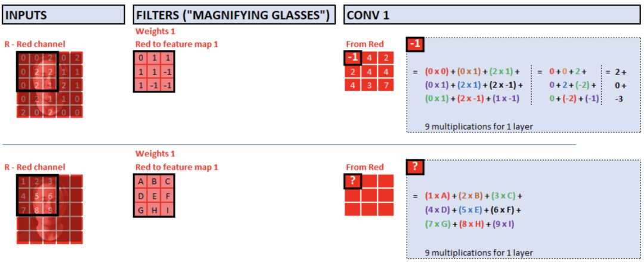The width and height of the screenshot is (644, 262).
Task: Click the CONV 1 header box
Action: click(x=493, y=14)
